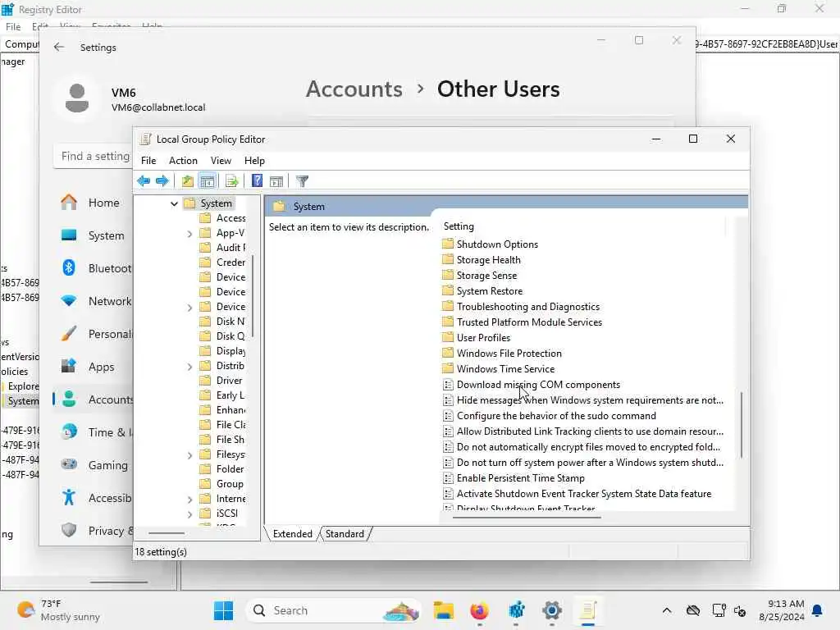Image resolution: width=840 pixels, height=630 pixels.
Task: Expand the iSCSI tree node
Action: point(189,514)
